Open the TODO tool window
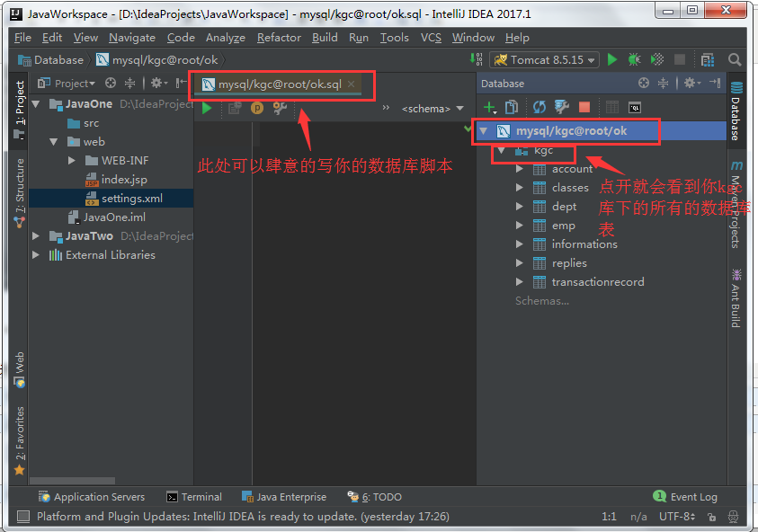The width and height of the screenshot is (758, 532). pyautogui.click(x=375, y=497)
